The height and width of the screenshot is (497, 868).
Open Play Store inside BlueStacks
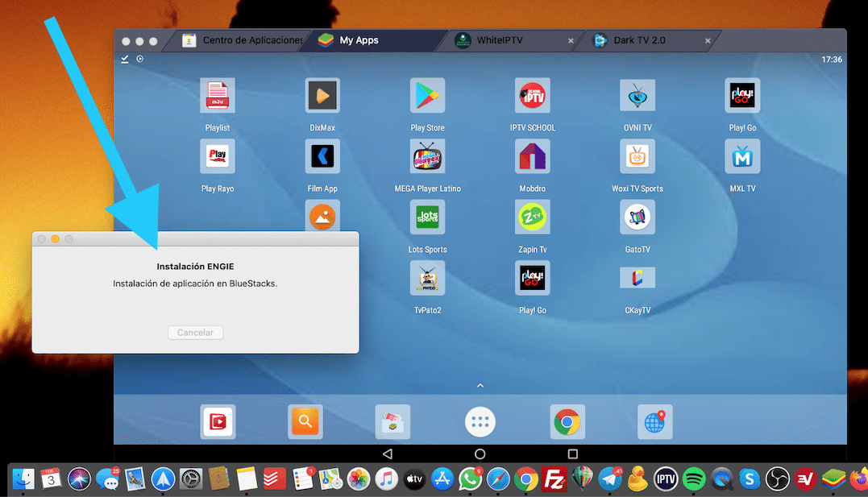click(x=427, y=94)
